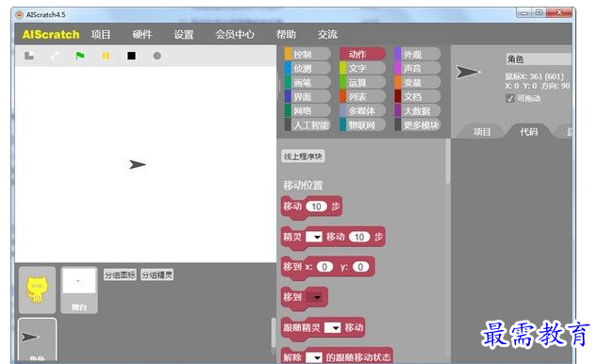This screenshot has height=364, width=598.
Task: Open the 变量 block category
Action: click(x=418, y=82)
